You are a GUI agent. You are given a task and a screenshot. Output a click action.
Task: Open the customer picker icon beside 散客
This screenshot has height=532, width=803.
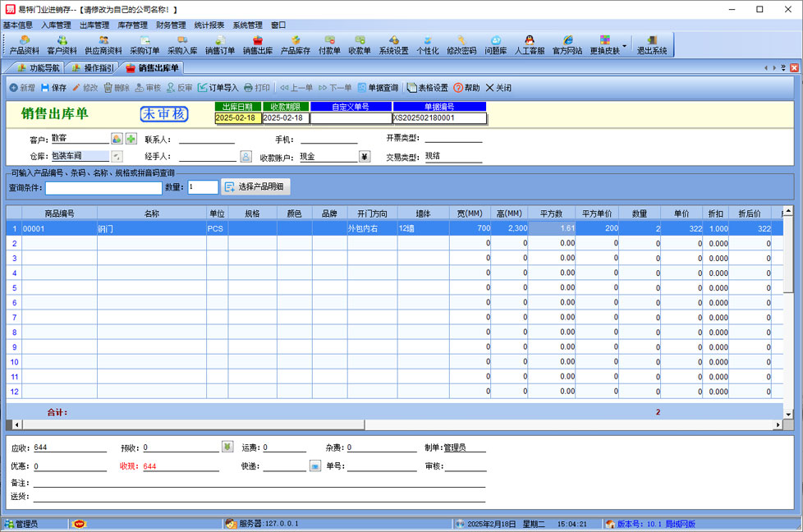pyautogui.click(x=117, y=139)
